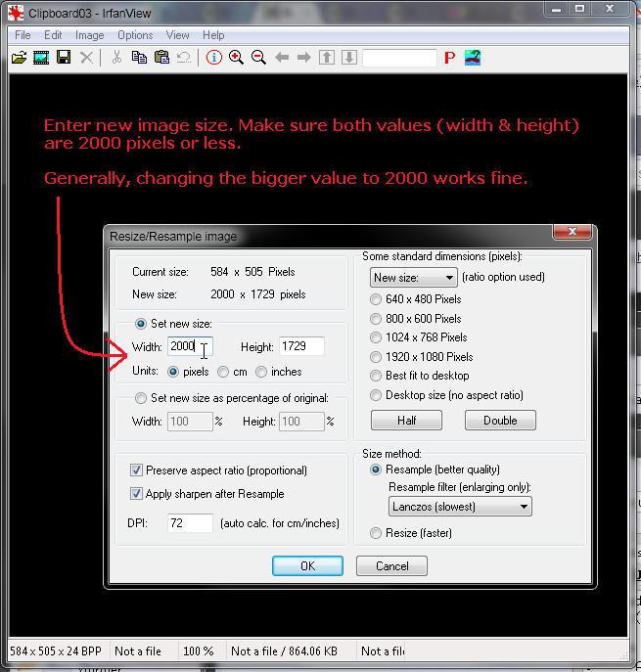Click the 'Resample filter (enlarging only):' label

pyautogui.click(x=460, y=487)
